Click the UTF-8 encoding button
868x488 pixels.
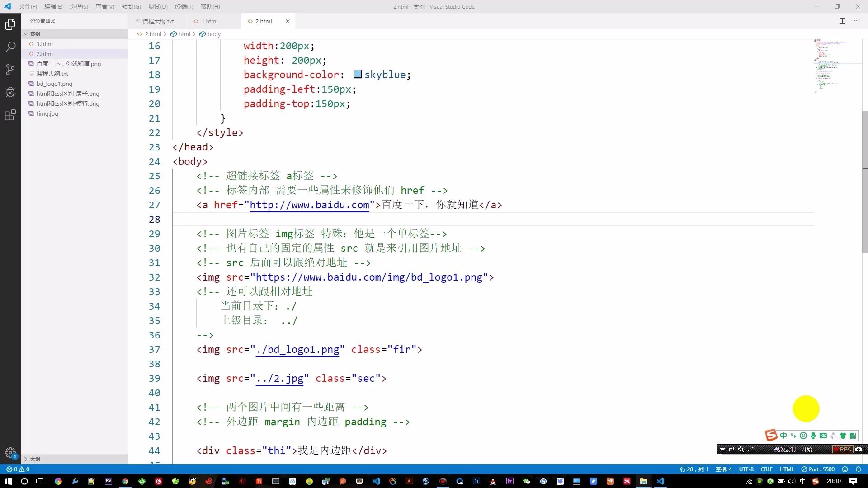[746, 469]
